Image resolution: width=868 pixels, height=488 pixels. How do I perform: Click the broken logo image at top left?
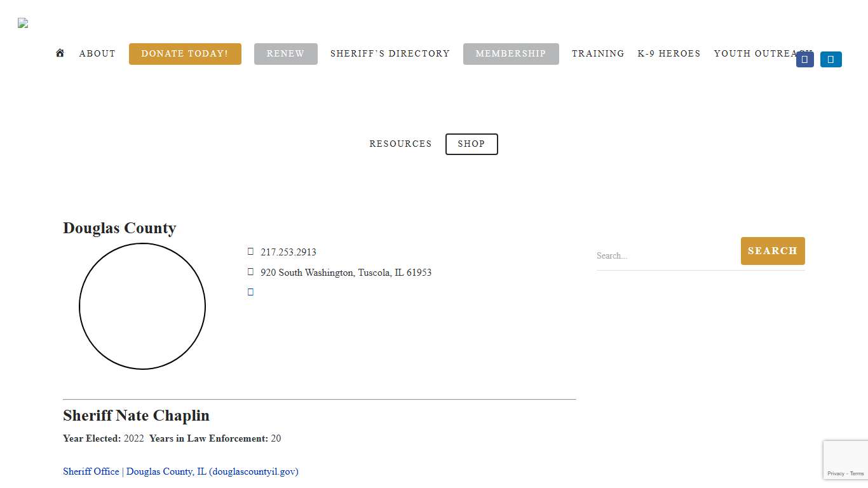pos(23,24)
